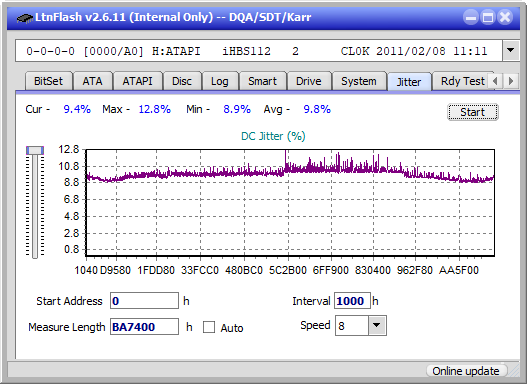Screen dimensions: 527x384
Task: Click the window resize grip corner
Action: (x=514, y=371)
